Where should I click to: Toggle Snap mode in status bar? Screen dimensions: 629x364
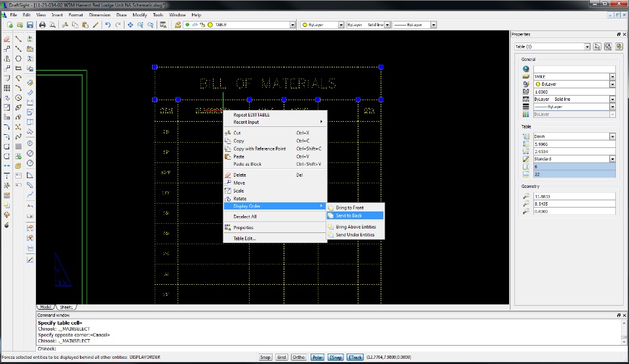265,357
